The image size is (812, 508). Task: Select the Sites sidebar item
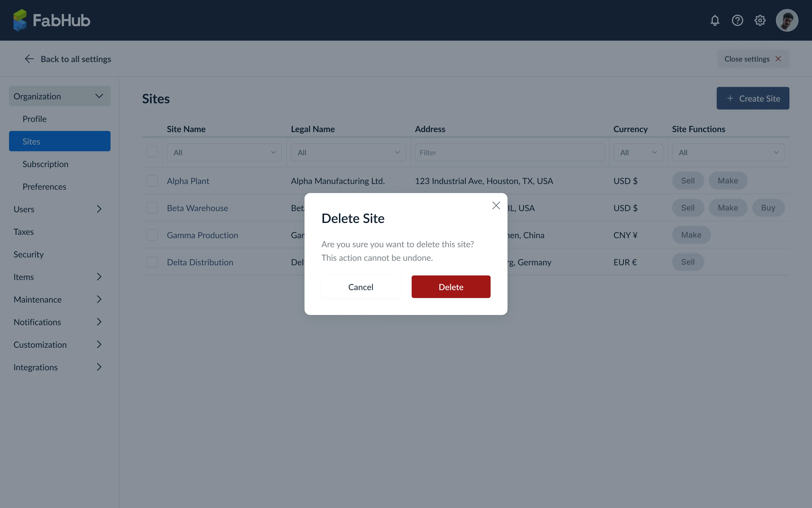click(60, 141)
